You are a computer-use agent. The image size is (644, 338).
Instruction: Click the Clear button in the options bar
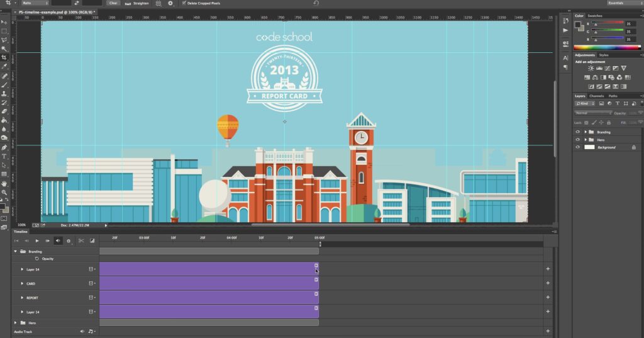(x=113, y=3)
